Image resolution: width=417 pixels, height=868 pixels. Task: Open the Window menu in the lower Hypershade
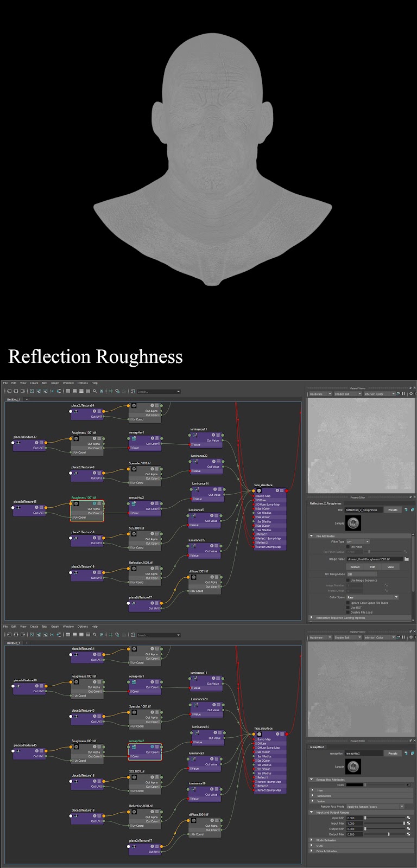(x=68, y=627)
